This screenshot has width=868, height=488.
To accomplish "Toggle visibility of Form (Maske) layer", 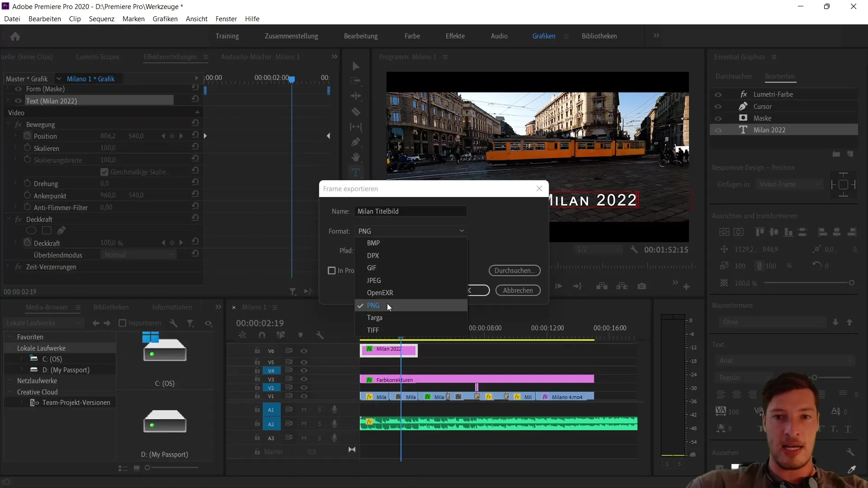I will (x=17, y=89).
